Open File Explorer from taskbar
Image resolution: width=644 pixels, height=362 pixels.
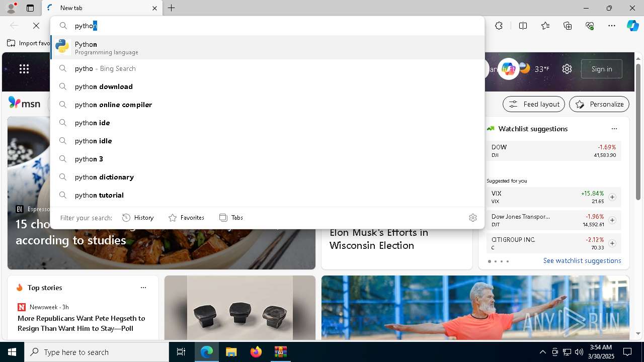231,352
